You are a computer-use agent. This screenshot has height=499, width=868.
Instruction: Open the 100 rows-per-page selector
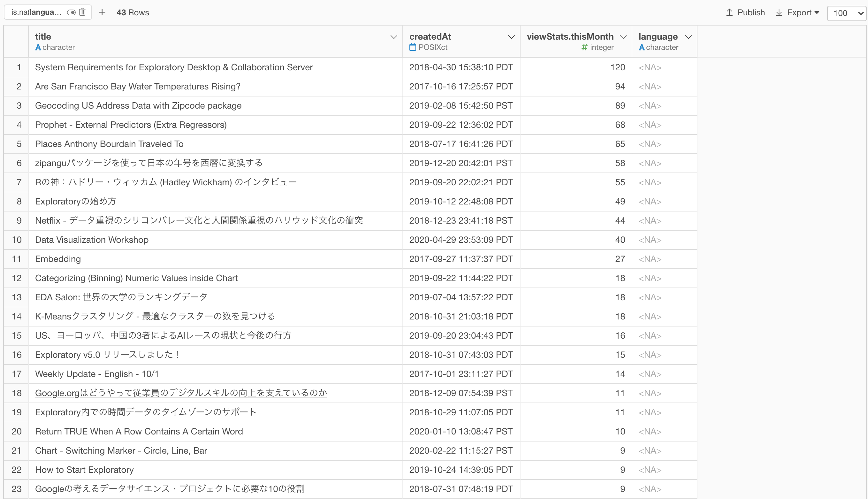pos(846,13)
